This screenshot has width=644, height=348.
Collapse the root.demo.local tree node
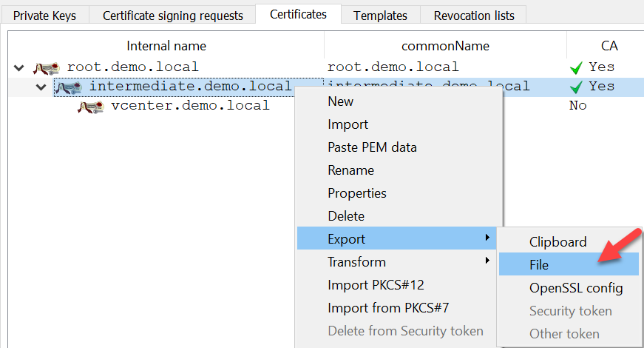19,68
